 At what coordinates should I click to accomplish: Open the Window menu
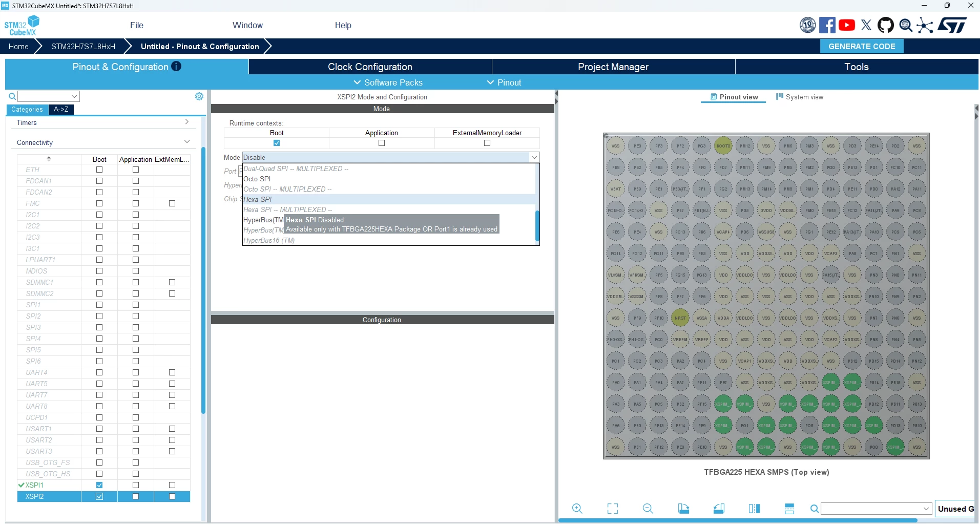pyautogui.click(x=247, y=25)
